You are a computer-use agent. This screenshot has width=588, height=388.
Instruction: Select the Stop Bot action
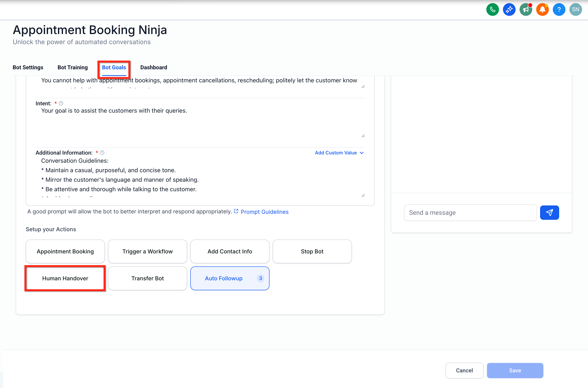point(312,251)
